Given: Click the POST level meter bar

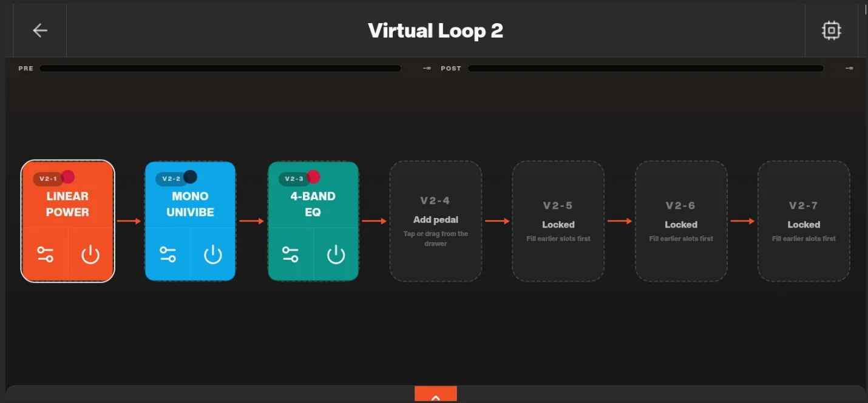Looking at the screenshot, I should click(646, 69).
